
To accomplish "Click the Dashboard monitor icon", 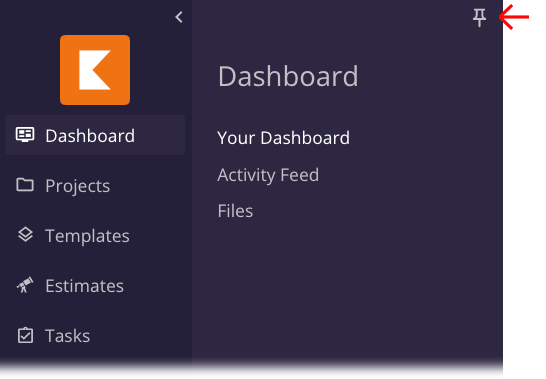I will pos(25,135).
